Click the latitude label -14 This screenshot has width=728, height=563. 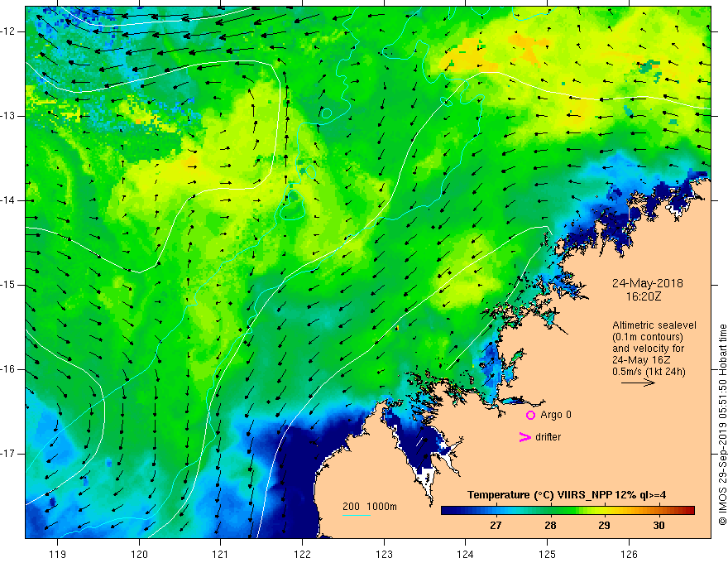[x=8, y=200]
